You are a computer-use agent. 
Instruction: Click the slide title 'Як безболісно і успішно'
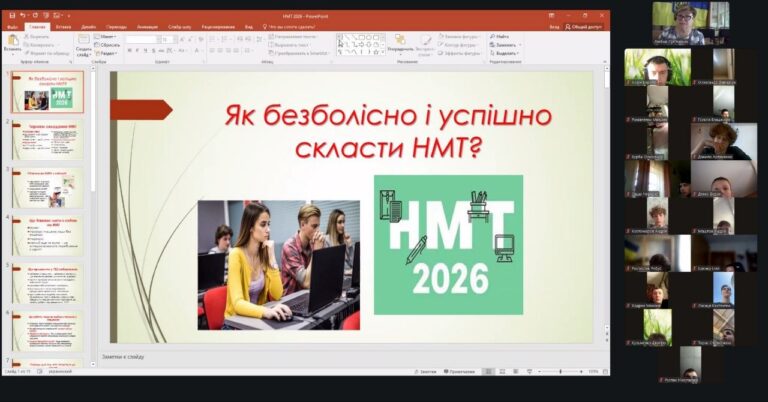point(388,117)
